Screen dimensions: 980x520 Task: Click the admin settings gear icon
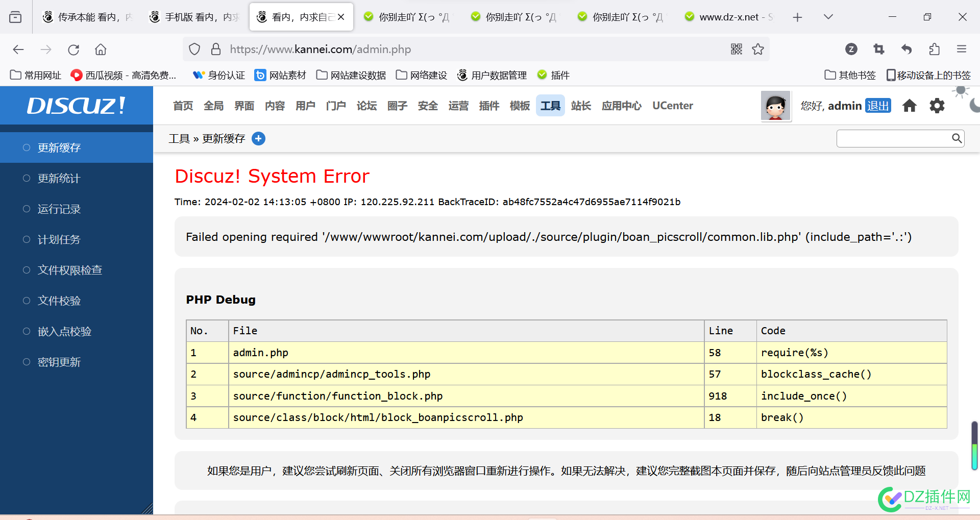937,106
